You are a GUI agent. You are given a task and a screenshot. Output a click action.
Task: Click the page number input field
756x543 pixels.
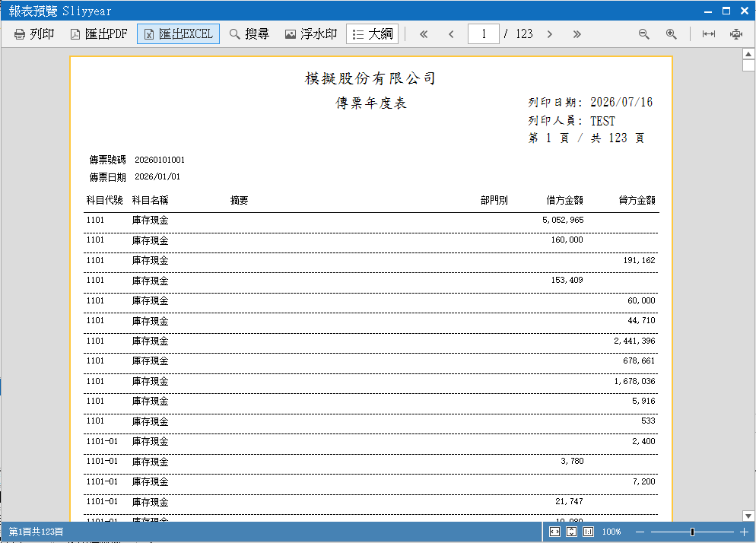click(484, 33)
